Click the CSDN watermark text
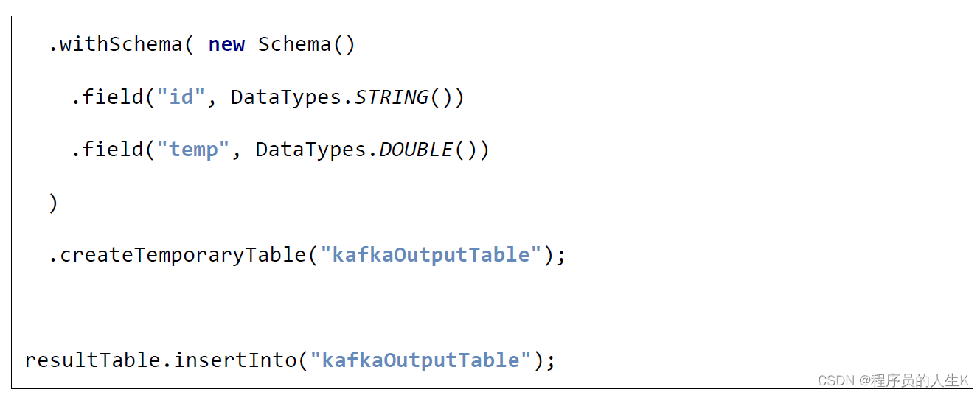 click(835, 380)
